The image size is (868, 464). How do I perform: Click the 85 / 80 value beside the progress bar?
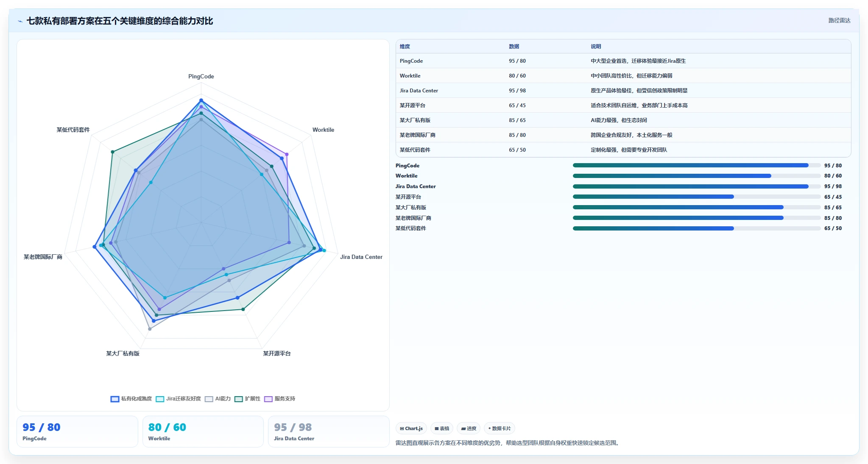(833, 218)
